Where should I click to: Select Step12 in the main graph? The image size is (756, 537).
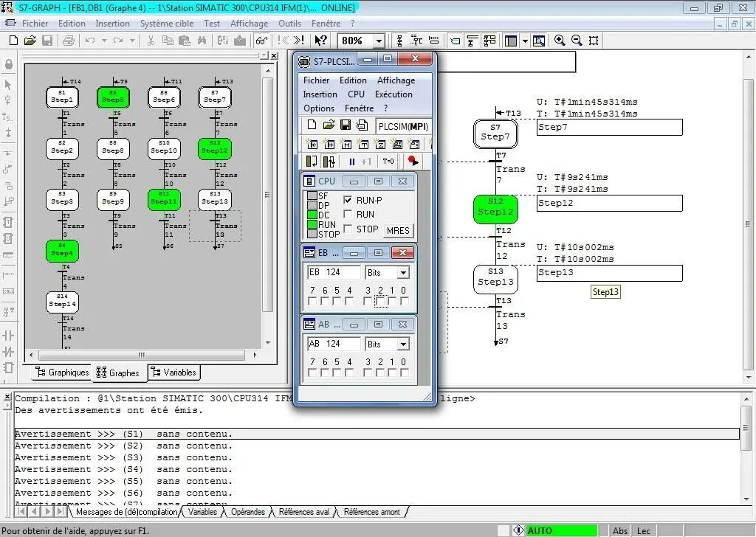pos(495,209)
